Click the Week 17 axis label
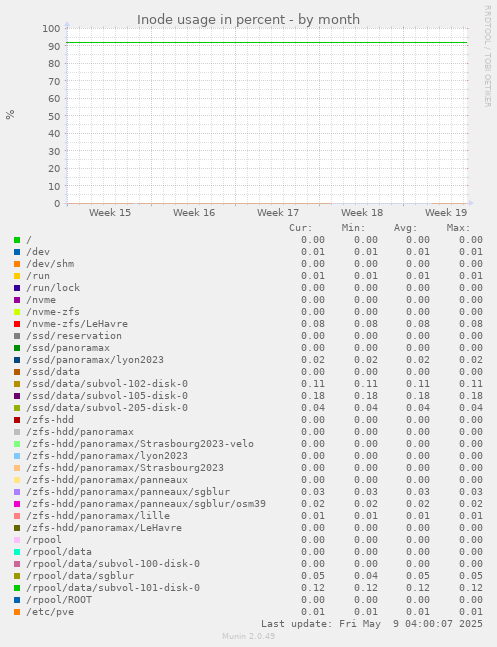497x647 pixels. (278, 213)
